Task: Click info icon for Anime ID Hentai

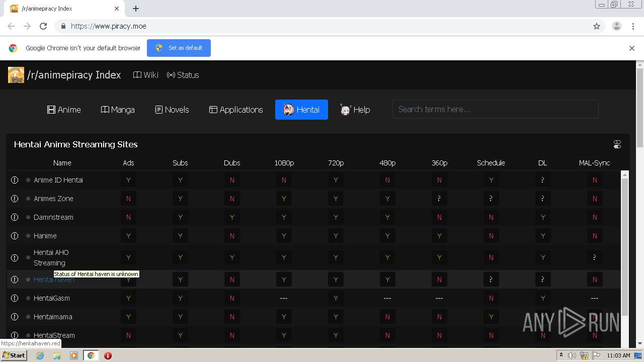Action: (x=15, y=180)
